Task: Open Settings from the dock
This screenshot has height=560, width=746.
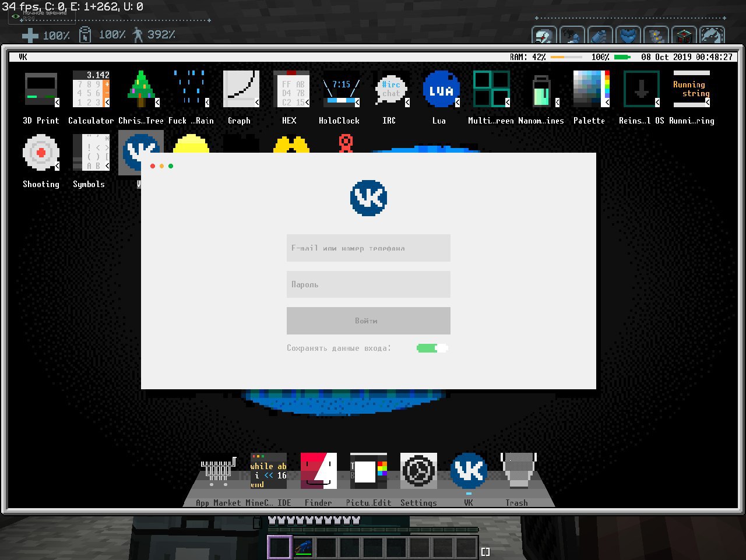Action: point(419,471)
